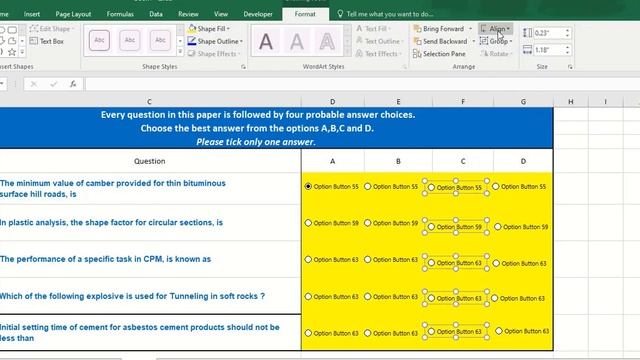Click inside the formula bar
The width and height of the screenshot is (640, 360).
pos(362,84)
